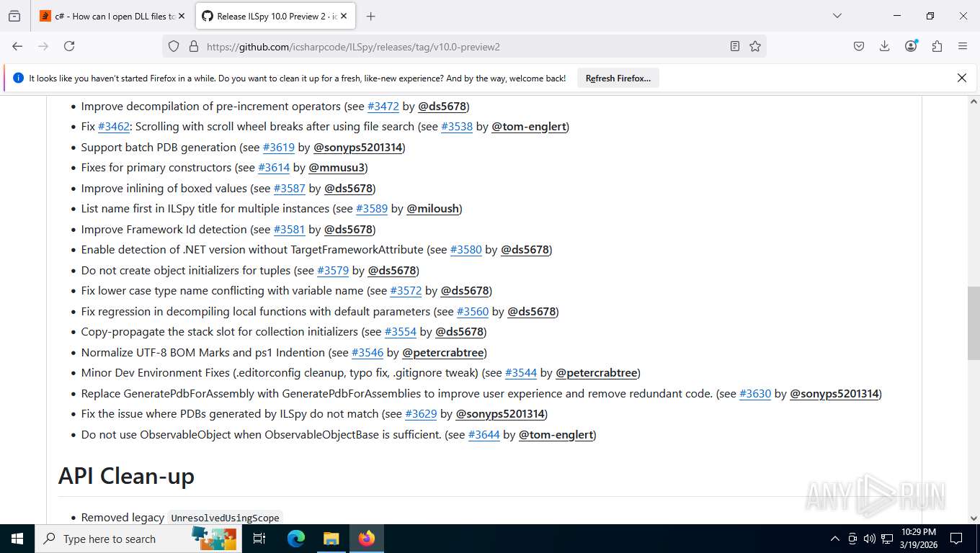The height and width of the screenshot is (553, 980).
Task: Open issue #3462 link
Action: [114, 126]
